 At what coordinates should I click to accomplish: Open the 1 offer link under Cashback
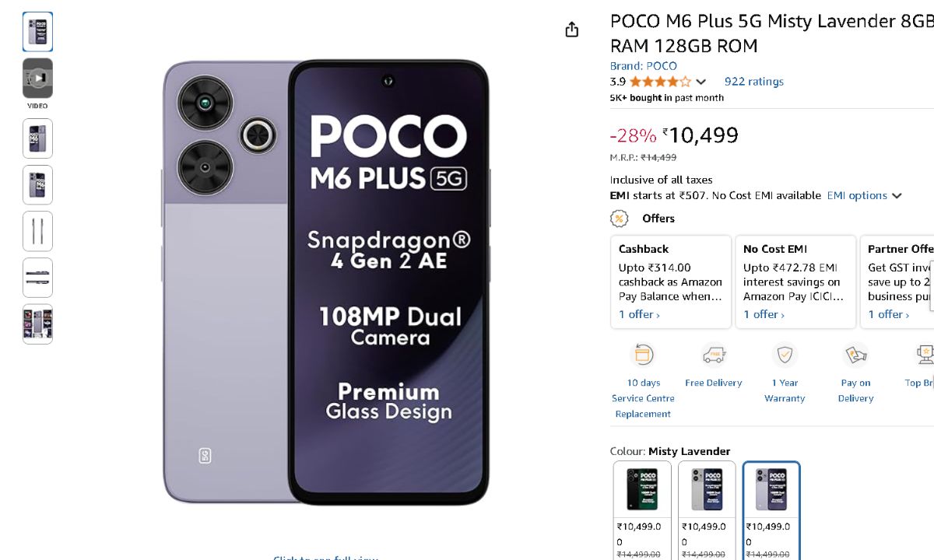click(x=639, y=314)
